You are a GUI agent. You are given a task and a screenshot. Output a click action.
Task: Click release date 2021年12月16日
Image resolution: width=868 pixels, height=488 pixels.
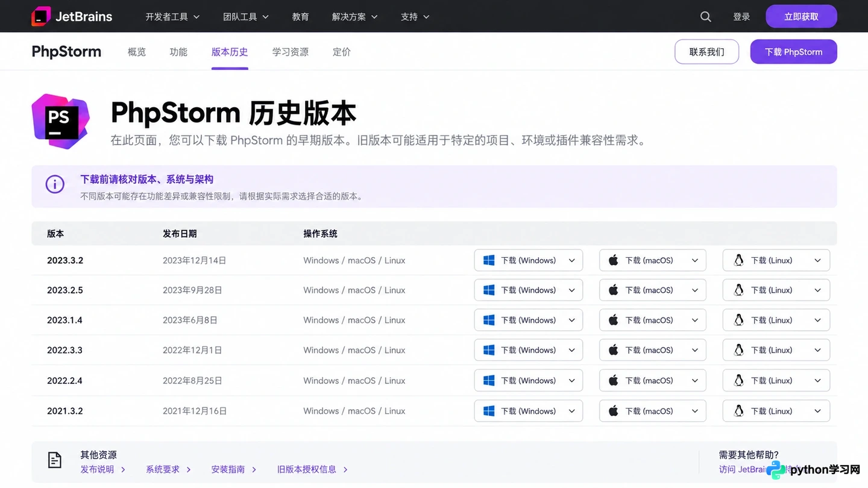click(195, 411)
